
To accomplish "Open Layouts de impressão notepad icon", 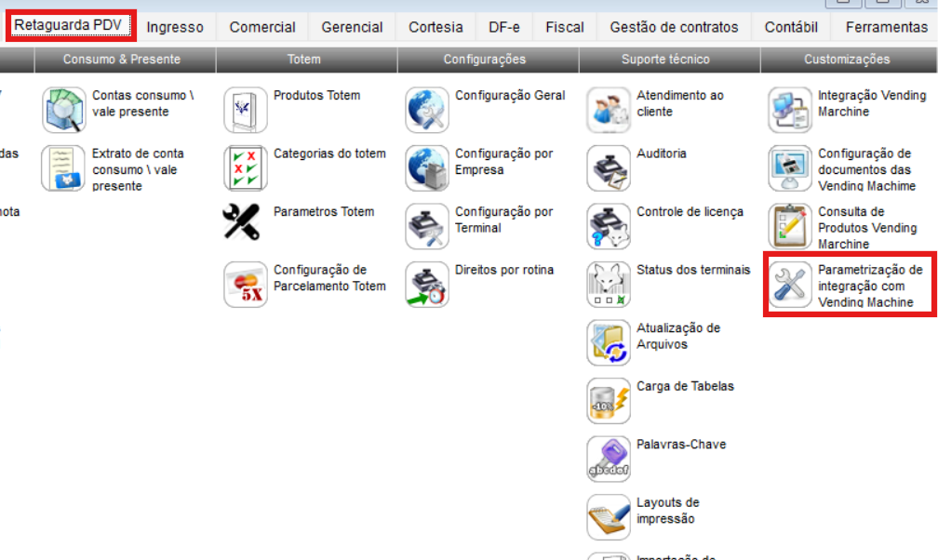I will point(609,516).
